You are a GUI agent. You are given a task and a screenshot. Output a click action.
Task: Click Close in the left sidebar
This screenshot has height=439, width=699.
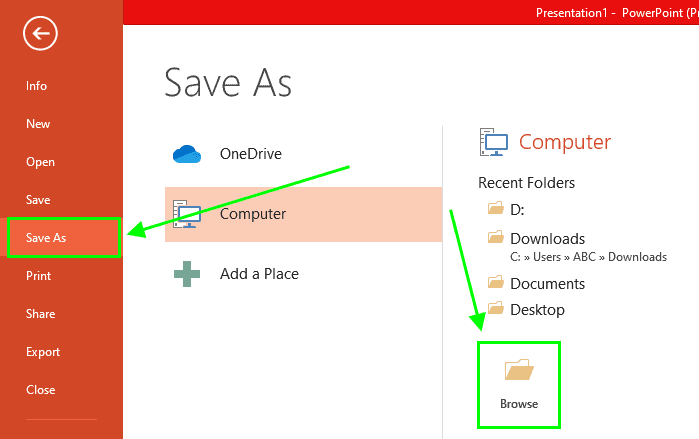coord(40,390)
